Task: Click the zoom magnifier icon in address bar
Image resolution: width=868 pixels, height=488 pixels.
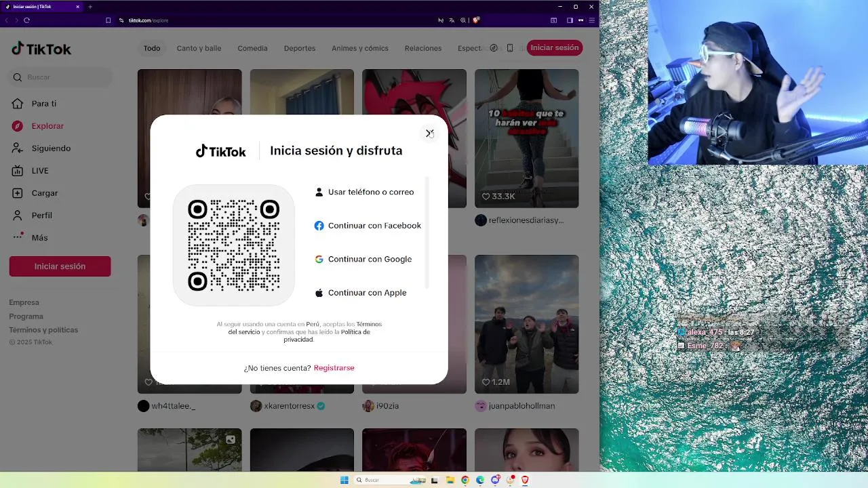Action: (x=463, y=20)
